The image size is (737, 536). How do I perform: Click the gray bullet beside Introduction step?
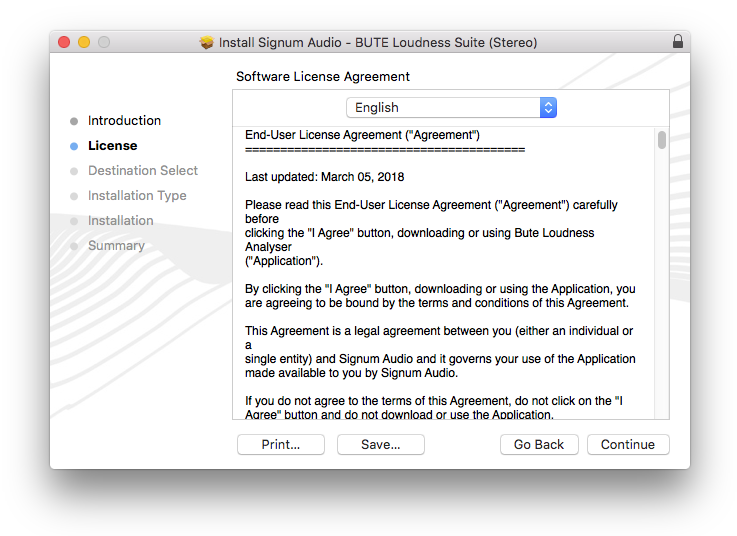pyautogui.click(x=74, y=121)
